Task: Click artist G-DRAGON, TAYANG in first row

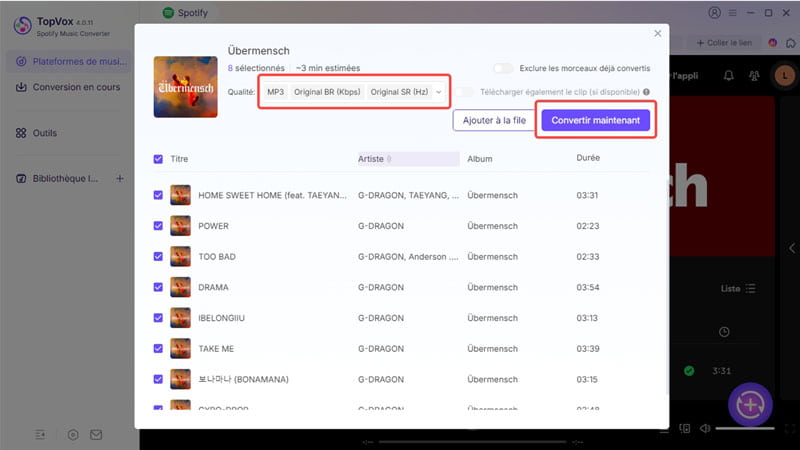Action: 408,195
